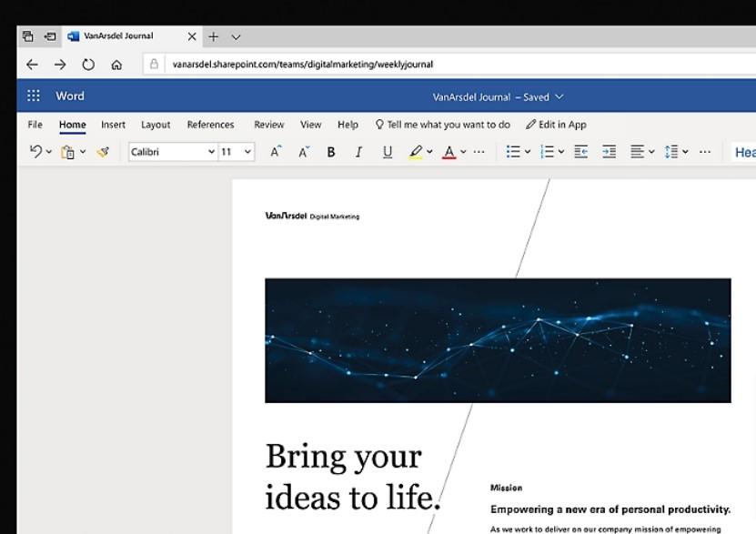
Task: Expand the font size 11 dropdown
Action: point(247,152)
